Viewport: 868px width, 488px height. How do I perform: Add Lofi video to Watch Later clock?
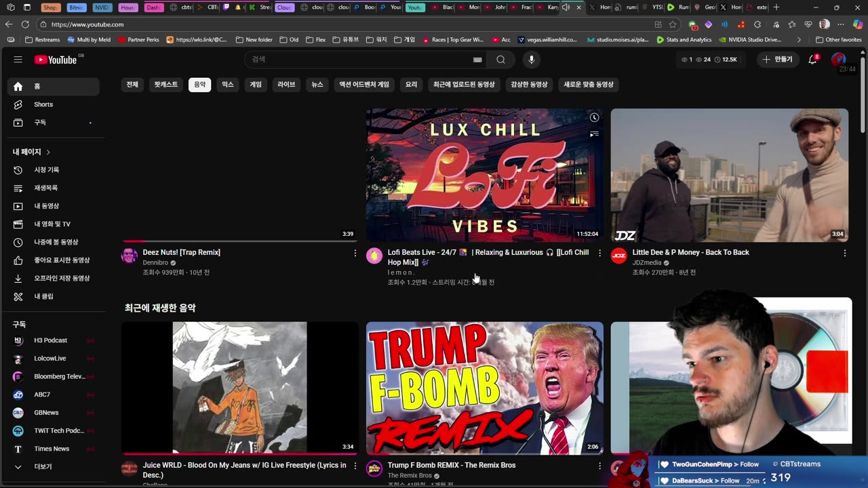pyautogui.click(x=594, y=118)
